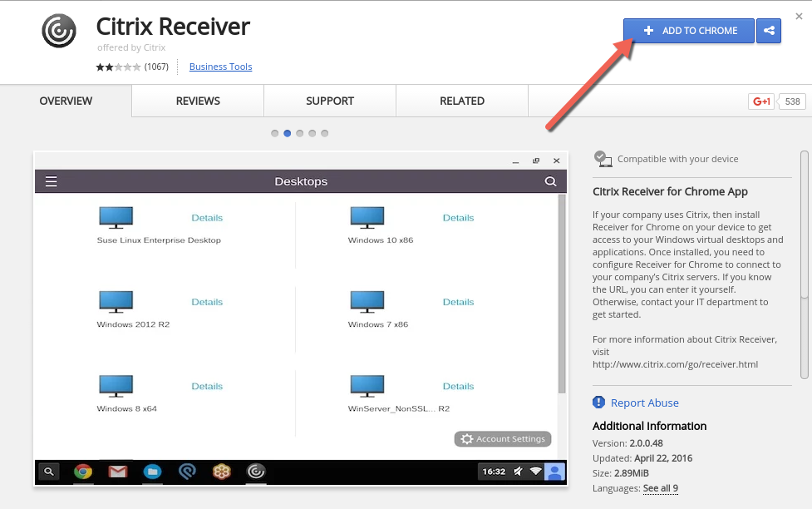Switch to the Reviews tab
The width and height of the screenshot is (812, 509).
pyautogui.click(x=198, y=101)
